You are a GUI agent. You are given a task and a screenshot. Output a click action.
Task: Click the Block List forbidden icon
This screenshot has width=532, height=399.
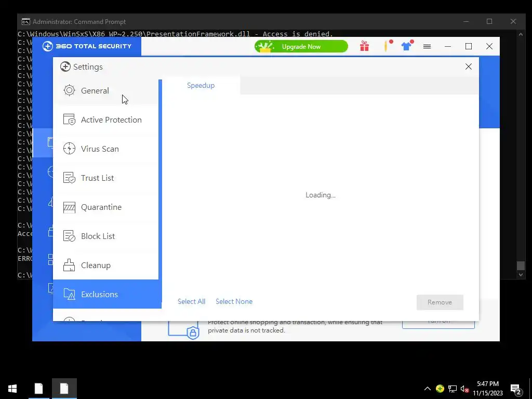coord(69,236)
